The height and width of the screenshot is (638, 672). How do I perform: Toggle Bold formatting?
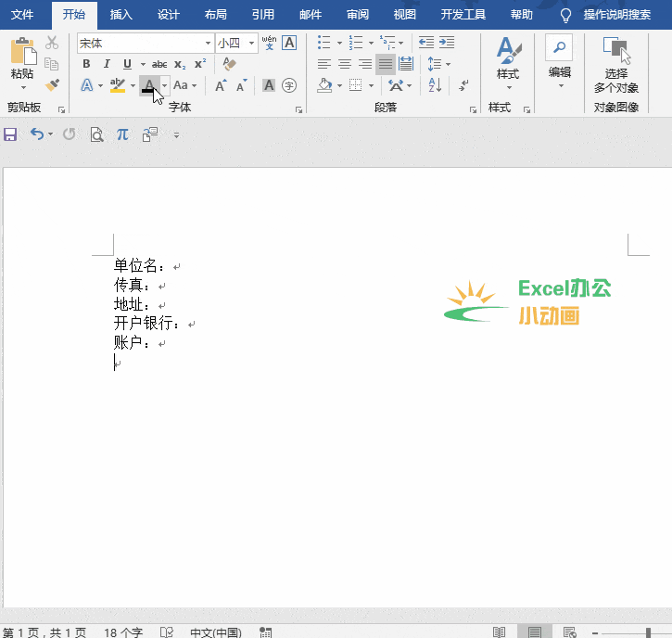coord(86,64)
